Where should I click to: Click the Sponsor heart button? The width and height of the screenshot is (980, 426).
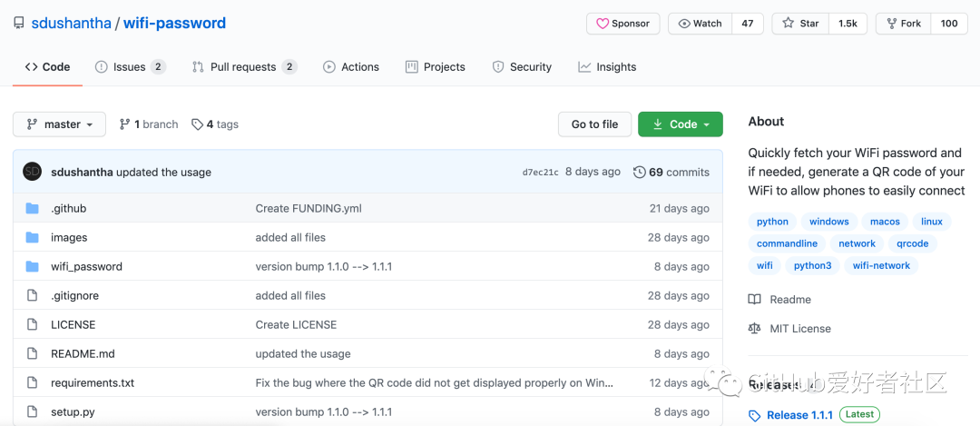(622, 24)
